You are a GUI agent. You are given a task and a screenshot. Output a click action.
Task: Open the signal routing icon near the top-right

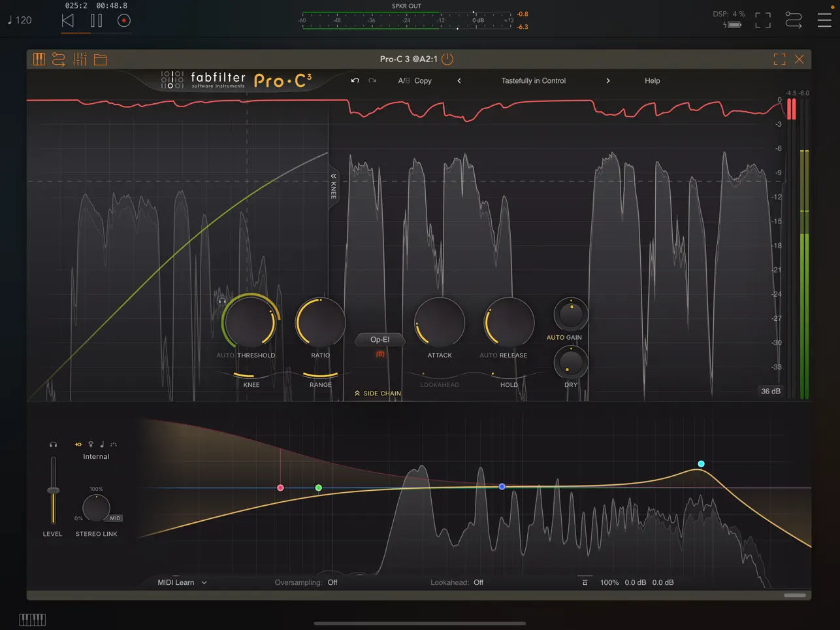tap(793, 20)
